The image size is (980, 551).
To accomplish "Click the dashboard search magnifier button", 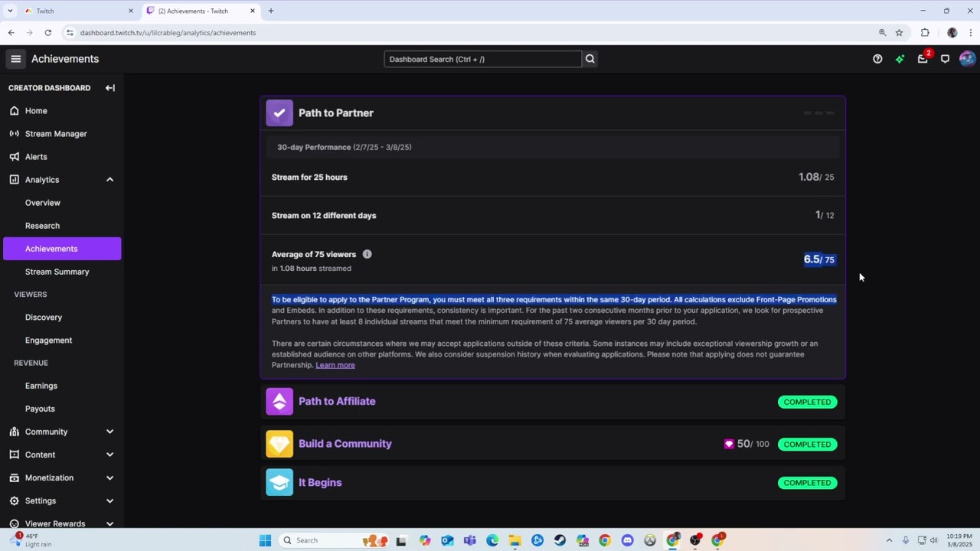I will tap(590, 59).
